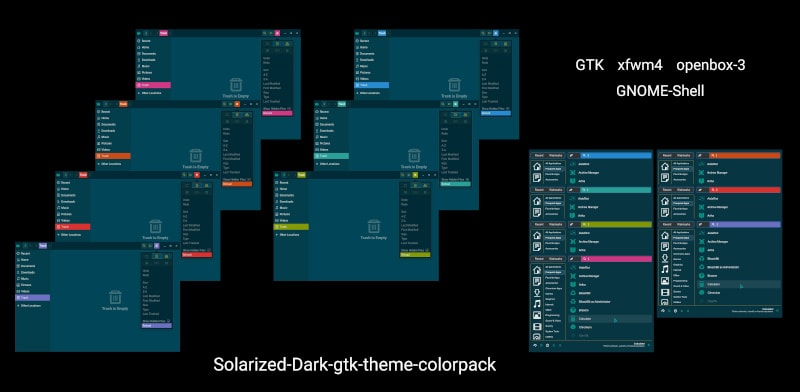Click the film strip icon in the pink-accent app menu
Image resolution: width=800 pixels, height=392 pixels.
click(x=537, y=327)
